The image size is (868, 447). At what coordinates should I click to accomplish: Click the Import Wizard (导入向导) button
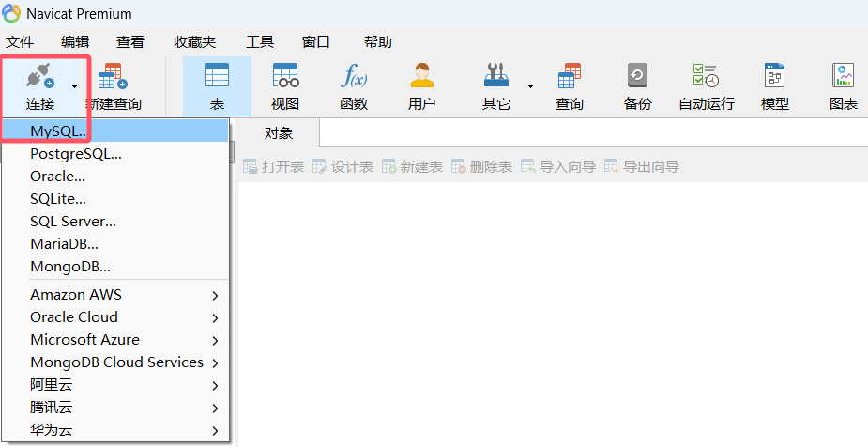pos(557,167)
